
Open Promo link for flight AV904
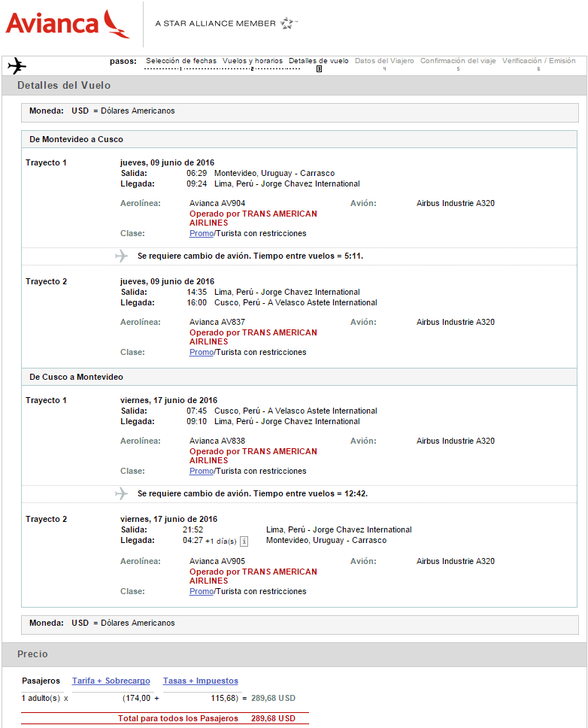pos(202,234)
